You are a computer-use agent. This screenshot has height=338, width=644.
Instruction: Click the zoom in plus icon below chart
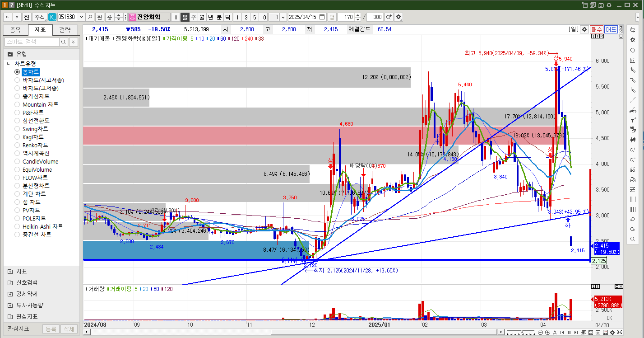pyautogui.click(x=548, y=333)
